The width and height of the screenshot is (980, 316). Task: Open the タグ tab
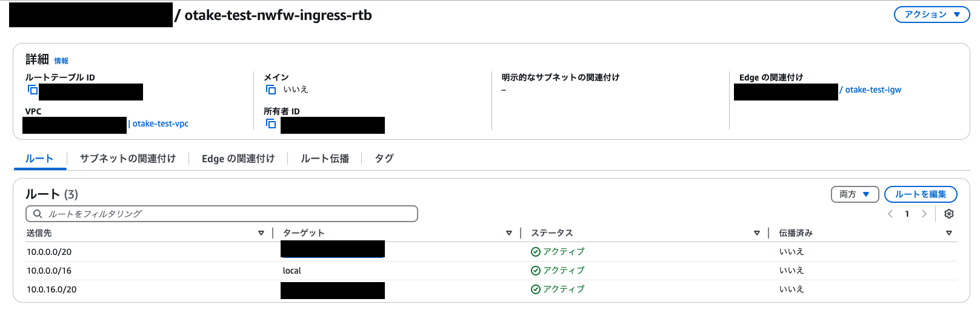tap(384, 159)
